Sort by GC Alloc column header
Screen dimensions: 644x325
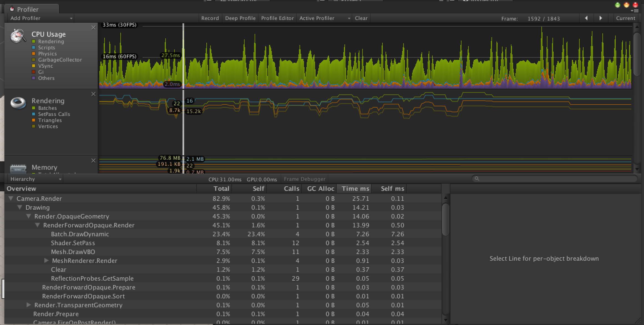[x=319, y=189]
